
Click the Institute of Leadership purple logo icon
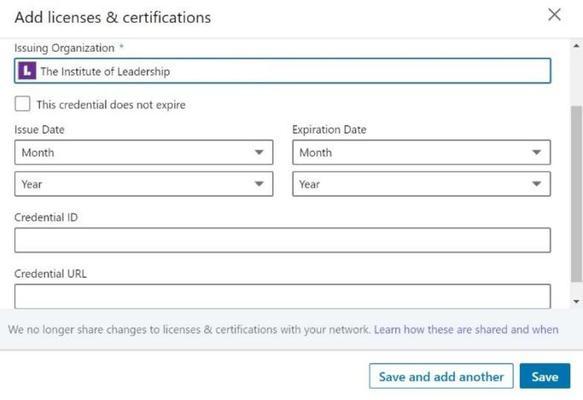(x=27, y=71)
